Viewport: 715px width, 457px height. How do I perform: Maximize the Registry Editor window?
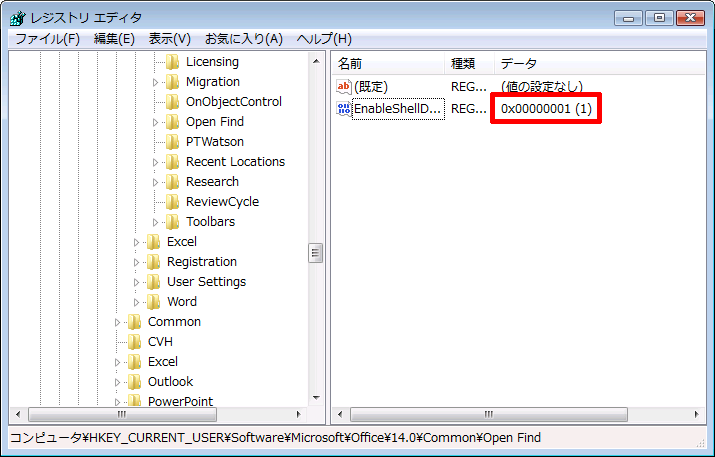tap(659, 18)
